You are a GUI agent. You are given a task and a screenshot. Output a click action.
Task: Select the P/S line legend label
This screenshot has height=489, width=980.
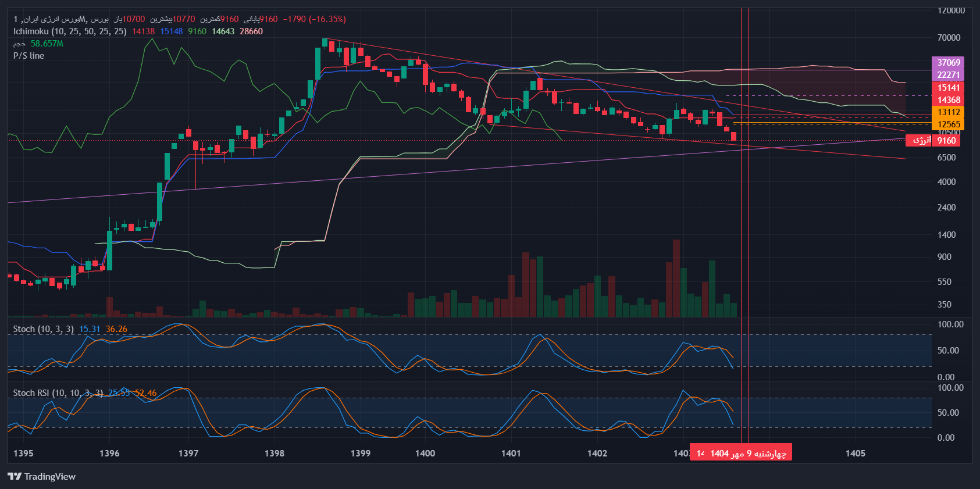point(28,56)
